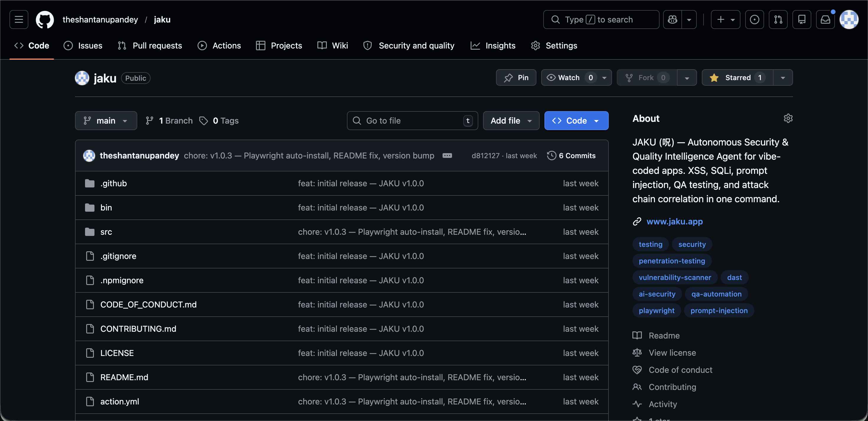This screenshot has width=868, height=421.
Task: Open the green Code dropdown button
Action: tap(576, 121)
